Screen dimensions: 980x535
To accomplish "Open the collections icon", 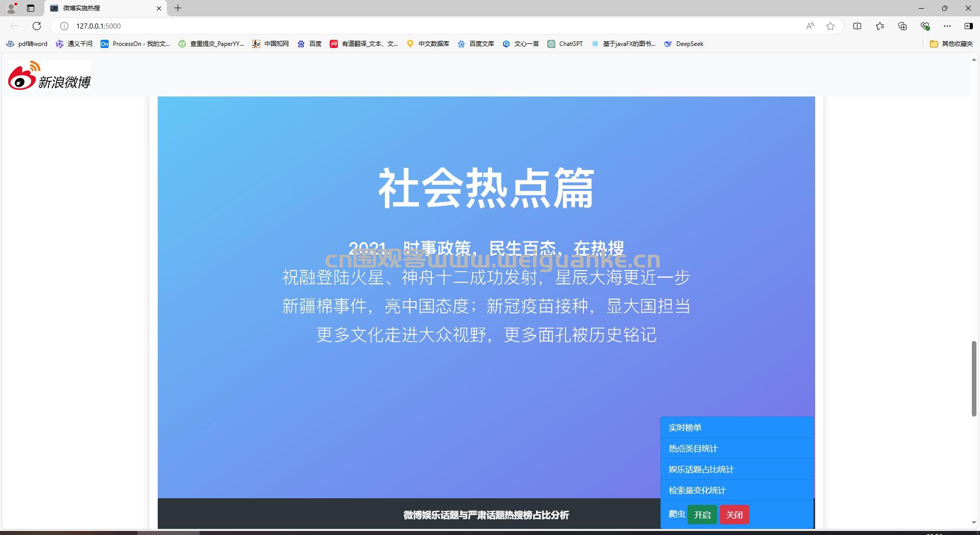I will click(902, 26).
